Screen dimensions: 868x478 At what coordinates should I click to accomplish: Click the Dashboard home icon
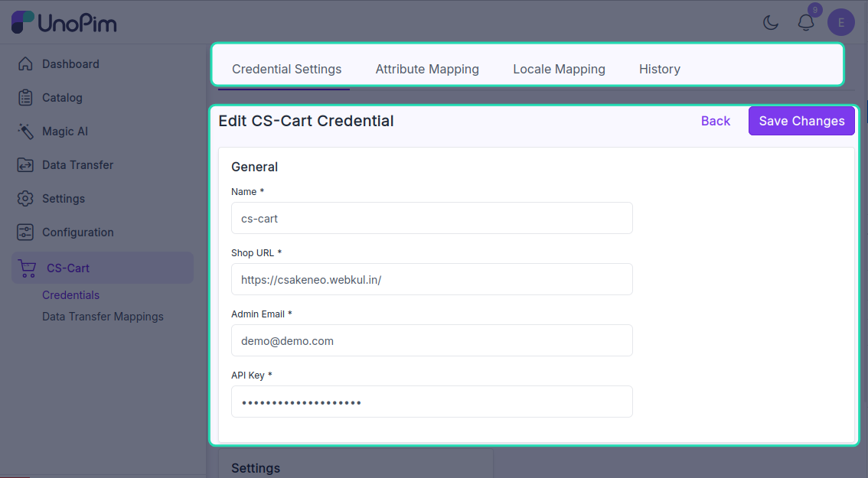[x=25, y=63]
